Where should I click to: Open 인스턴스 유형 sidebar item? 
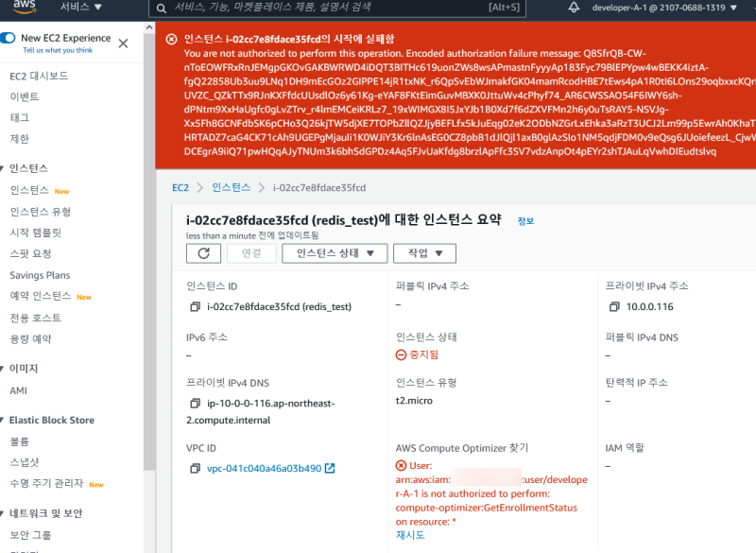pos(41,212)
